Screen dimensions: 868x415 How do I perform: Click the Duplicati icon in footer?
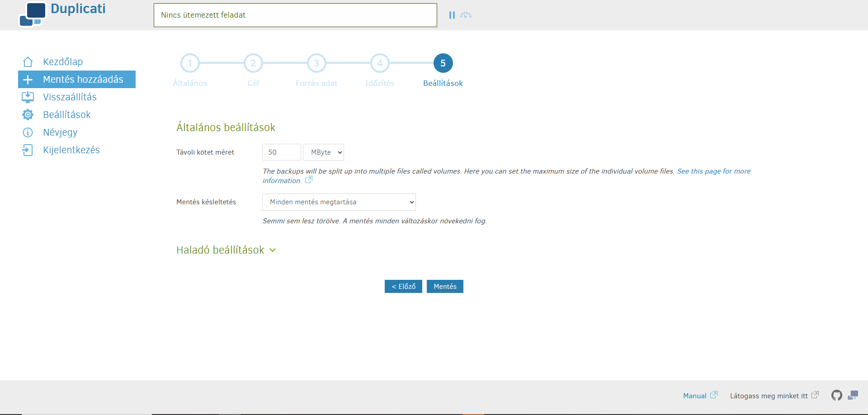[853, 396]
